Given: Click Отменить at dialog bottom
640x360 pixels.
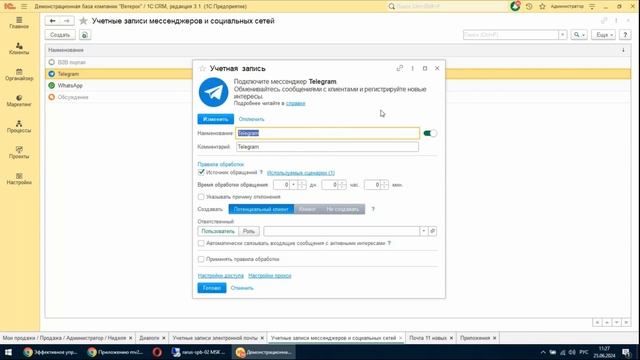Looking at the screenshot, I should click(242, 288).
